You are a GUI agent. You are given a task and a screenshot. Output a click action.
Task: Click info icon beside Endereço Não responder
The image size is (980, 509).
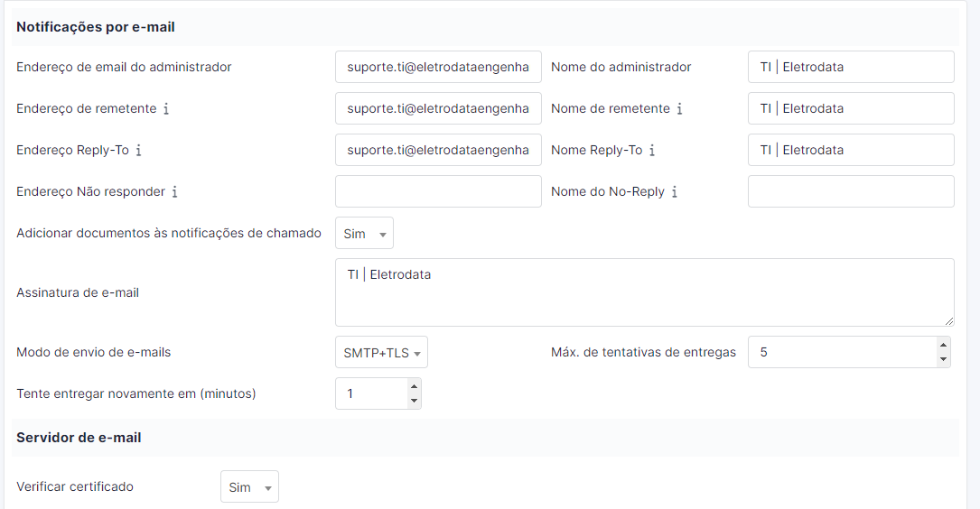(x=175, y=191)
